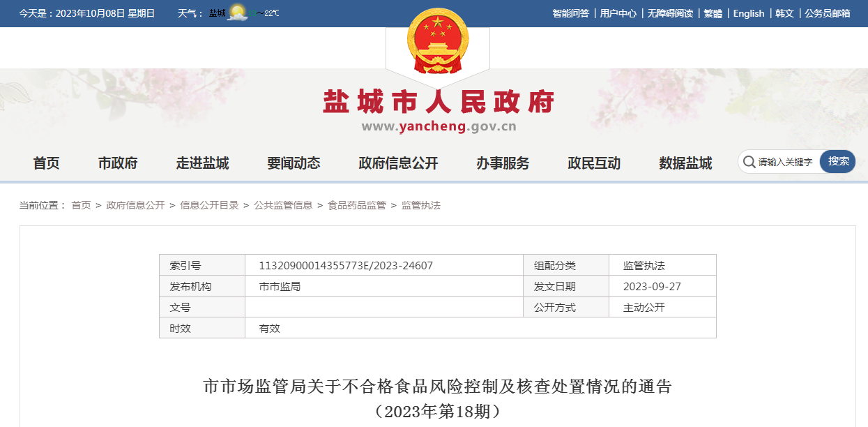The image size is (868, 427).
Task: Click the national emblem logo
Action: point(437,41)
